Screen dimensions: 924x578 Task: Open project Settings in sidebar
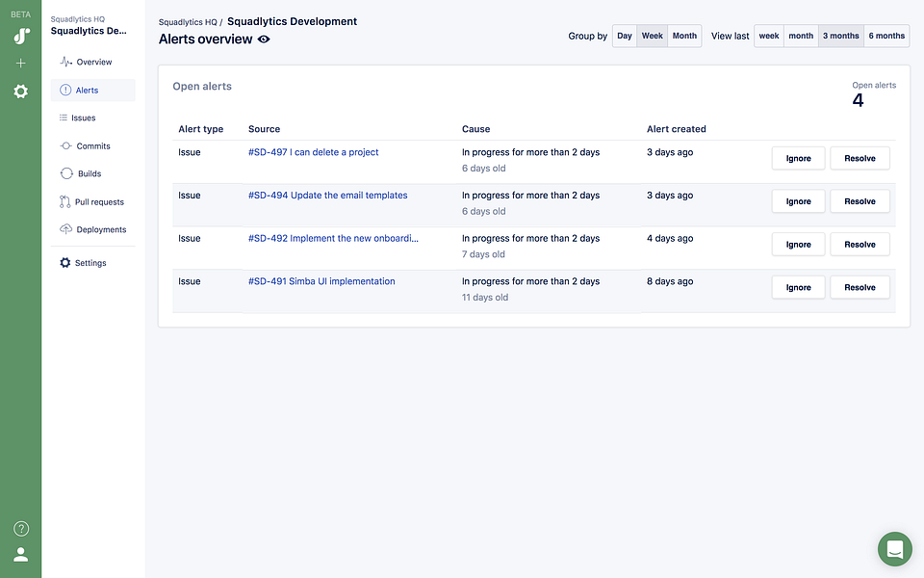click(93, 263)
